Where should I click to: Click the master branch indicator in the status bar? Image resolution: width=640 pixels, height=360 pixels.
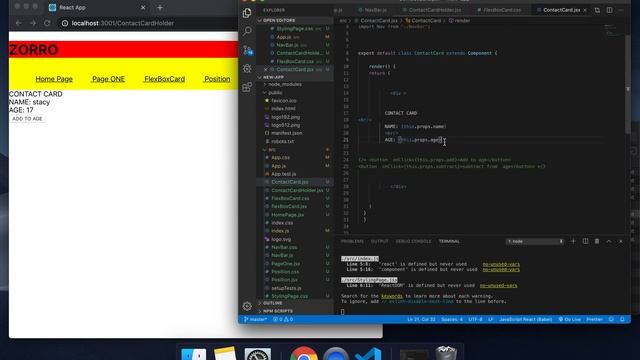point(256,319)
